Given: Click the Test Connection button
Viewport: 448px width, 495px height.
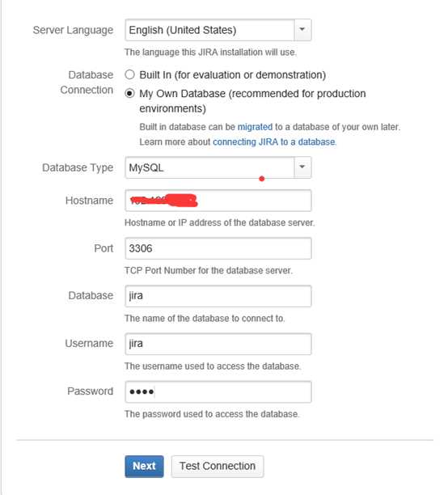Looking at the screenshot, I should tap(218, 466).
